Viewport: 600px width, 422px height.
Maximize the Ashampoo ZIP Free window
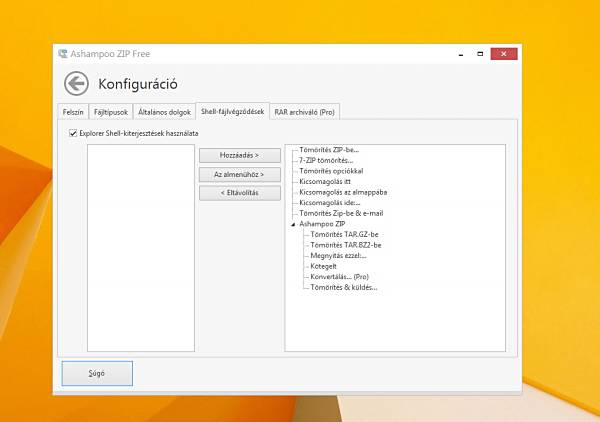(x=480, y=54)
